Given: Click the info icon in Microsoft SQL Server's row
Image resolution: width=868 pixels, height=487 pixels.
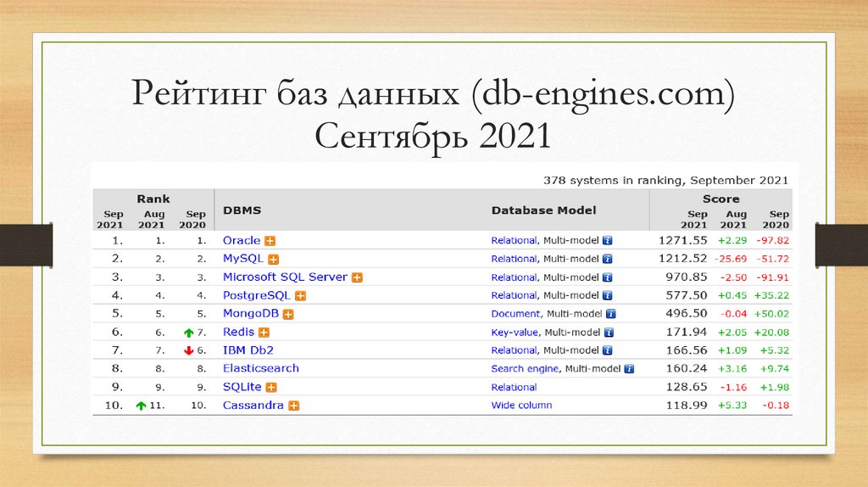Looking at the screenshot, I should pyautogui.click(x=607, y=277).
